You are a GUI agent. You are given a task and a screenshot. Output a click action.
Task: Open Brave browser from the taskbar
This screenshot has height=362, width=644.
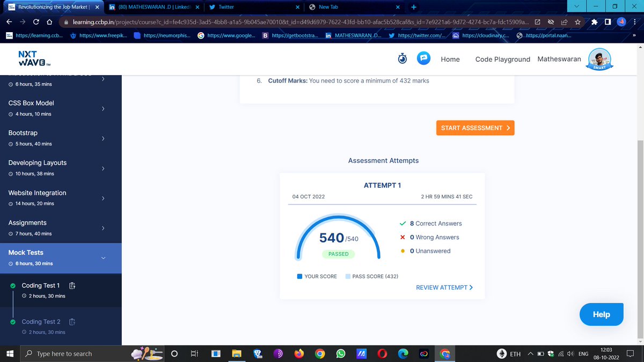[x=258, y=354]
